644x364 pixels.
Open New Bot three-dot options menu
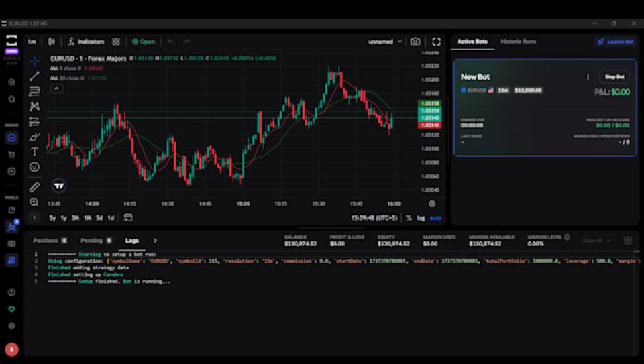pyautogui.click(x=588, y=77)
